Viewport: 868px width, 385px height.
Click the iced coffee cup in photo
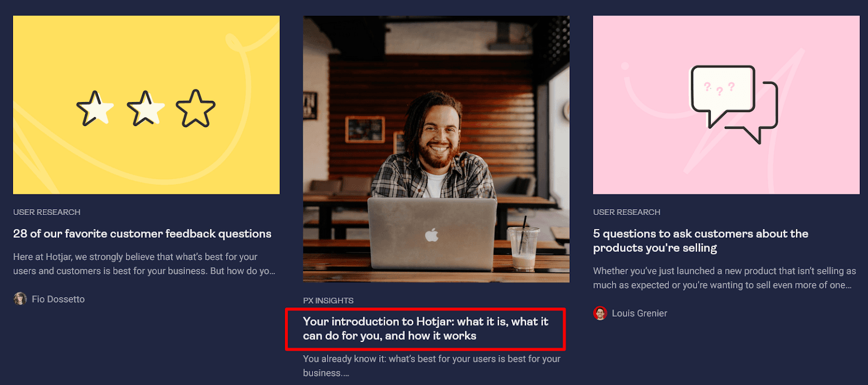click(523, 247)
